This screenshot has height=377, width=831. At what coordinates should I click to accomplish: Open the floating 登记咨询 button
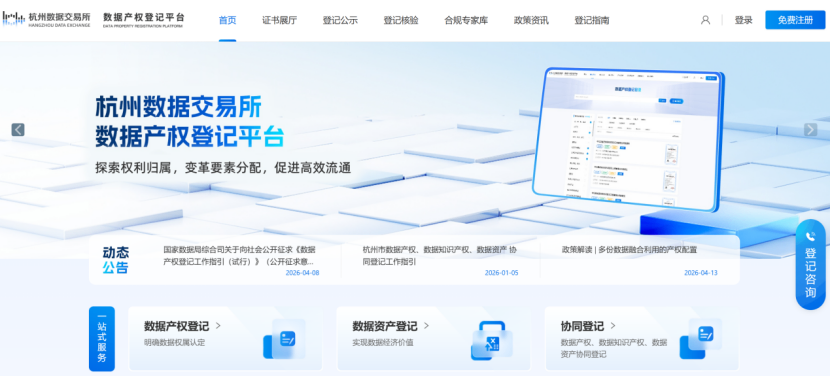pyautogui.click(x=810, y=265)
